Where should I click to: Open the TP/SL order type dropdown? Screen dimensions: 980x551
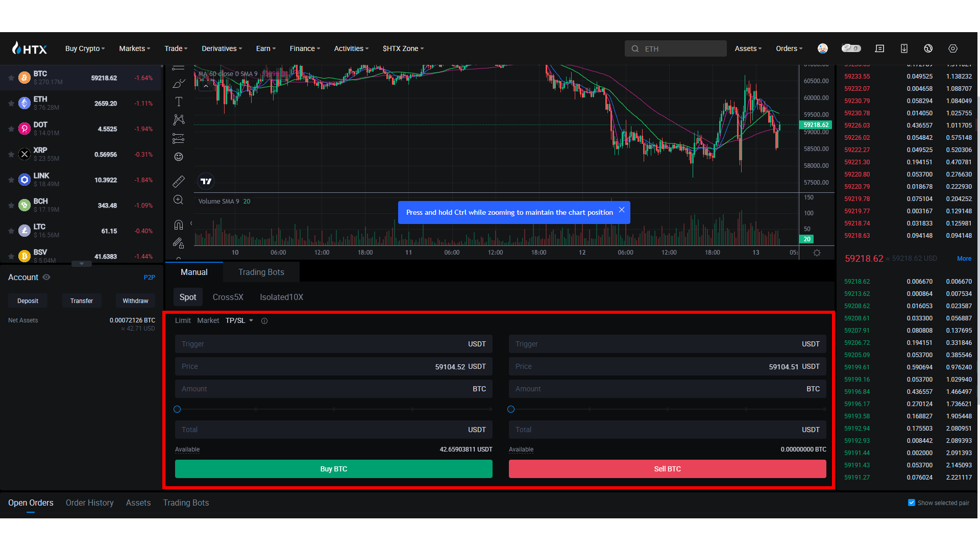(239, 320)
